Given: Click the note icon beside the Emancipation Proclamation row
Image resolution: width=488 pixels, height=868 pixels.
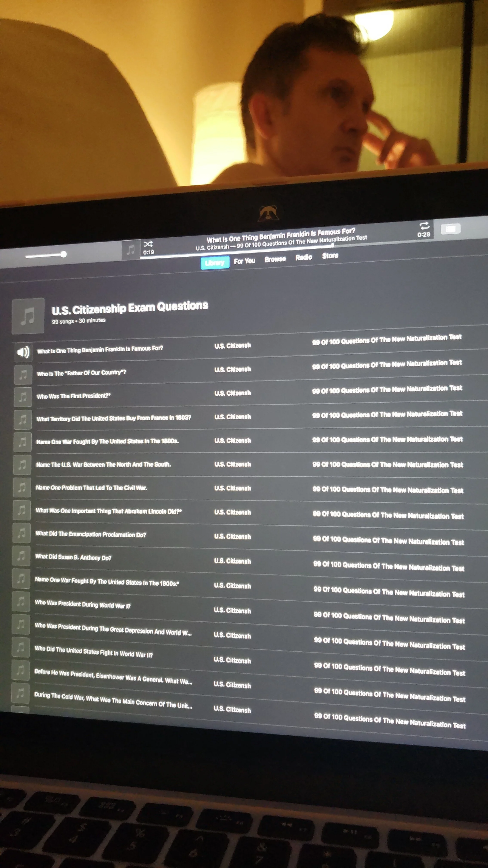Looking at the screenshot, I should tap(21, 533).
